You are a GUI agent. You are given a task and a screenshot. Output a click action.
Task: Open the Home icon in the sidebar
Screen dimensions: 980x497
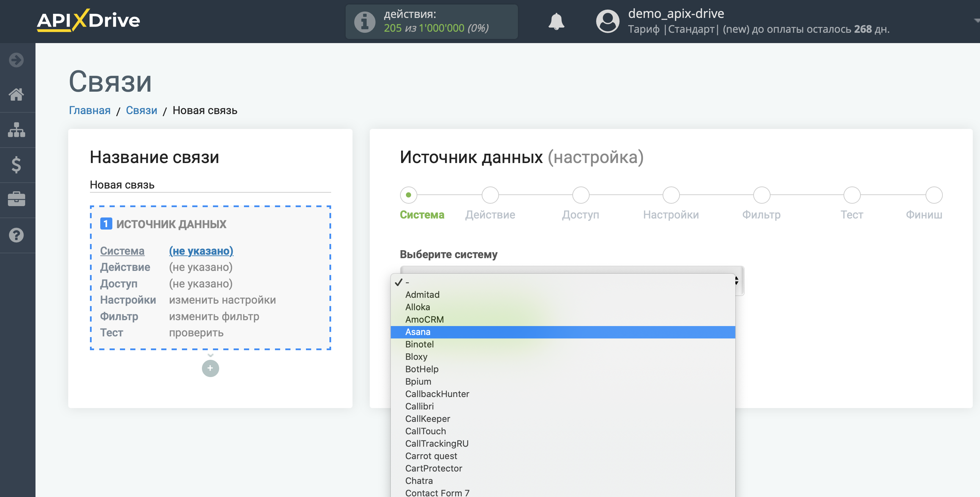(x=16, y=94)
